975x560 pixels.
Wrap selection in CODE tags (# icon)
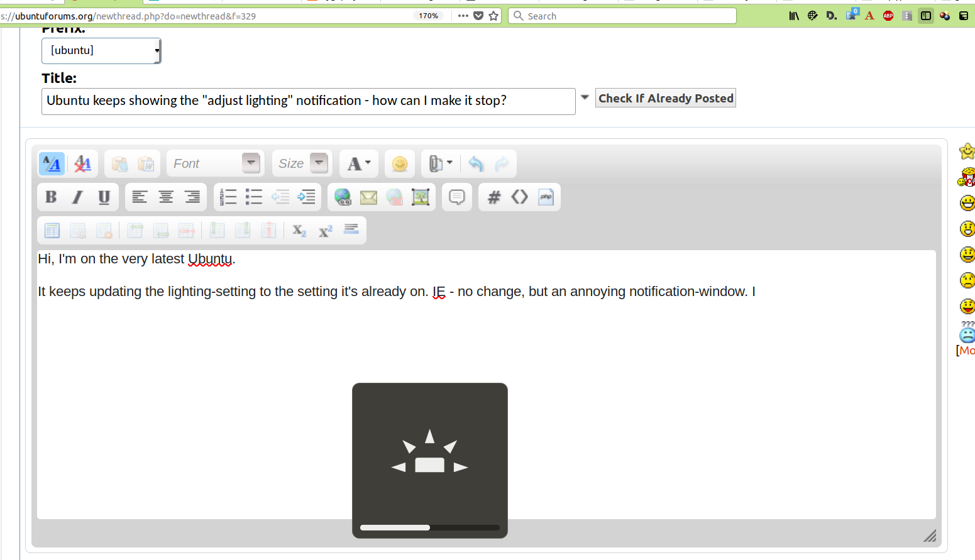[494, 197]
